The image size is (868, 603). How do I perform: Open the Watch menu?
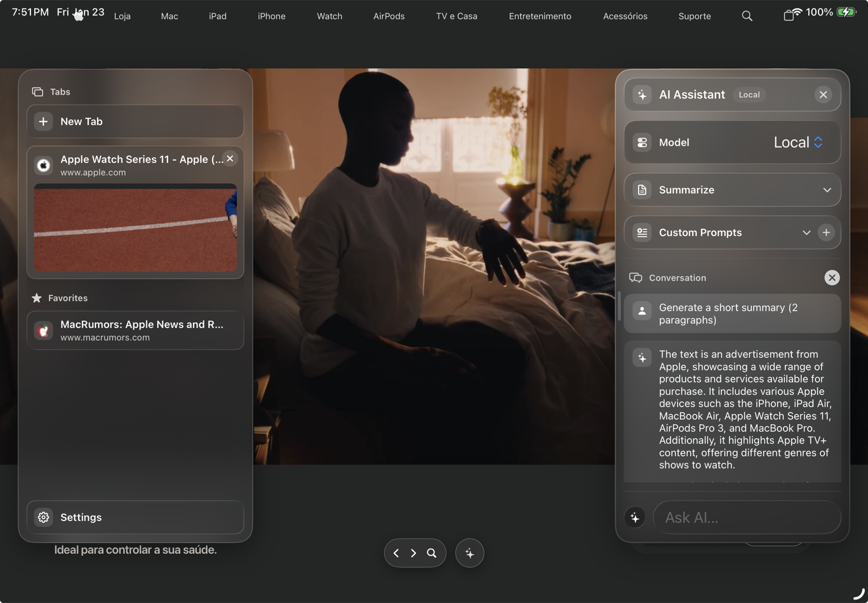click(x=330, y=16)
